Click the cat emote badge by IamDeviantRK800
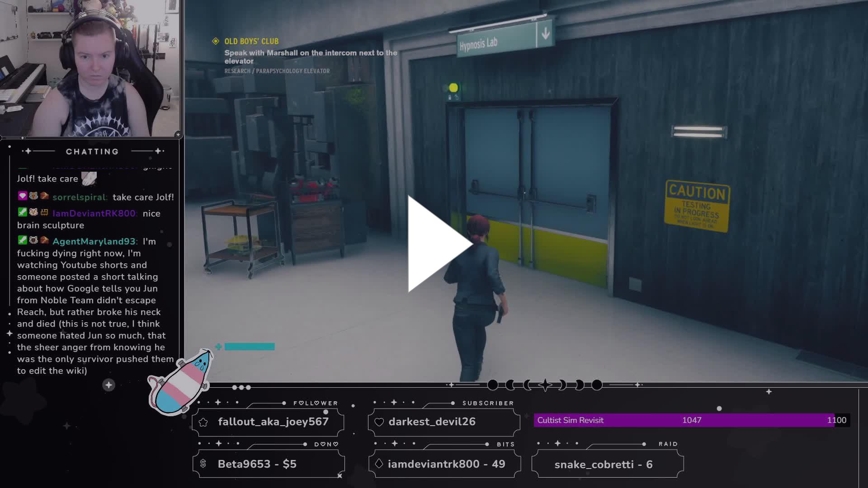 pos(33,213)
